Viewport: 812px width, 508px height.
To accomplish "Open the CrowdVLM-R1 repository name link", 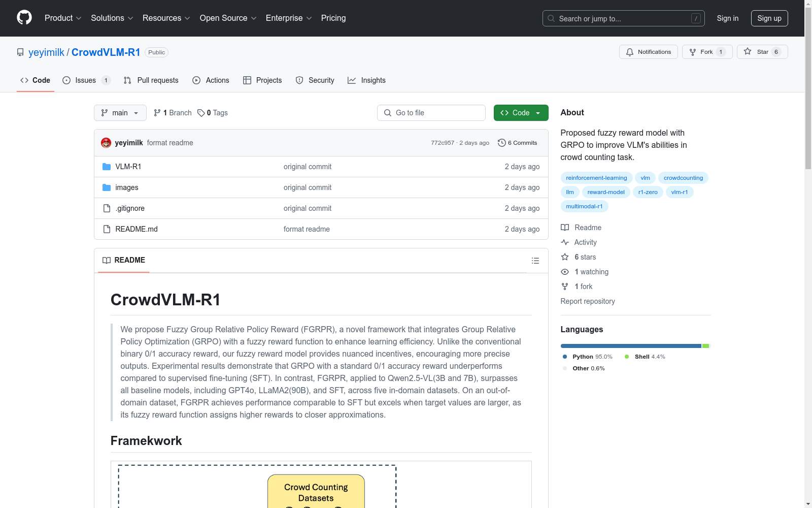I will (x=106, y=52).
